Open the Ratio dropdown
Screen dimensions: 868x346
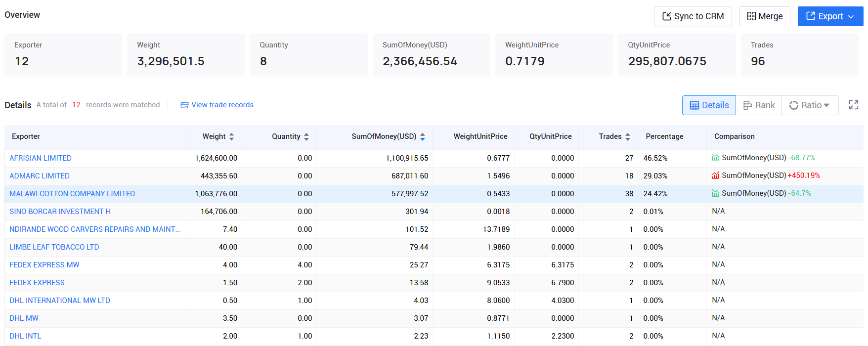810,105
